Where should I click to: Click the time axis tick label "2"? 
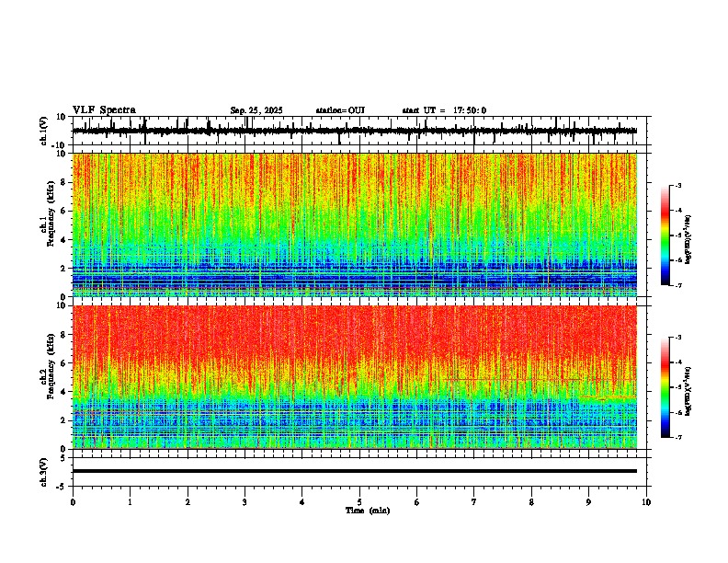point(188,502)
